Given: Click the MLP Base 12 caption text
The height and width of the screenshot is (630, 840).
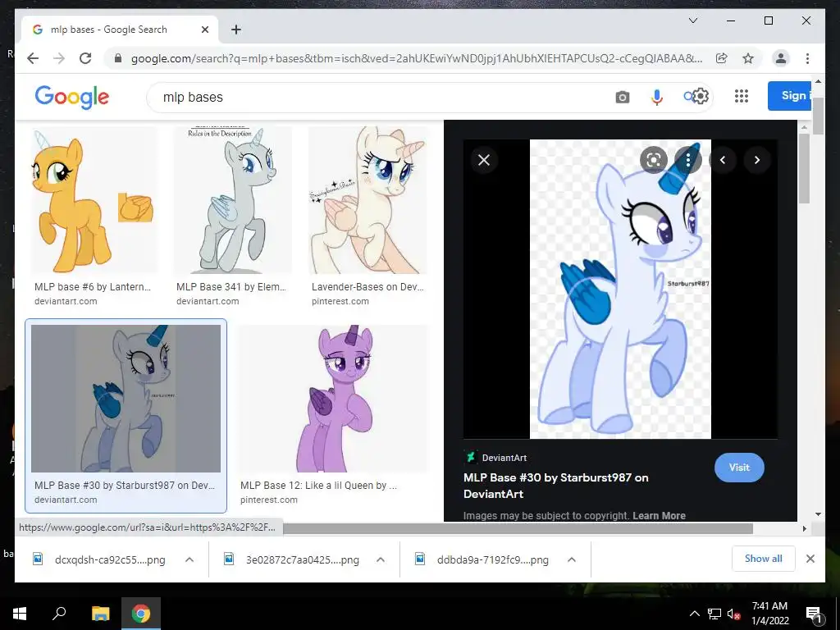Looking at the screenshot, I should 319,486.
